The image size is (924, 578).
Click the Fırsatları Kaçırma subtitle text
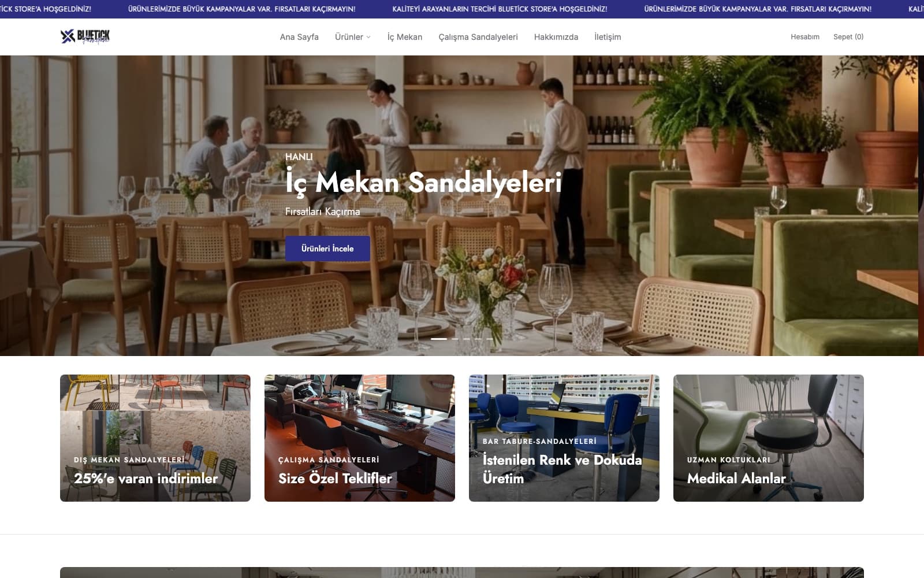click(323, 212)
